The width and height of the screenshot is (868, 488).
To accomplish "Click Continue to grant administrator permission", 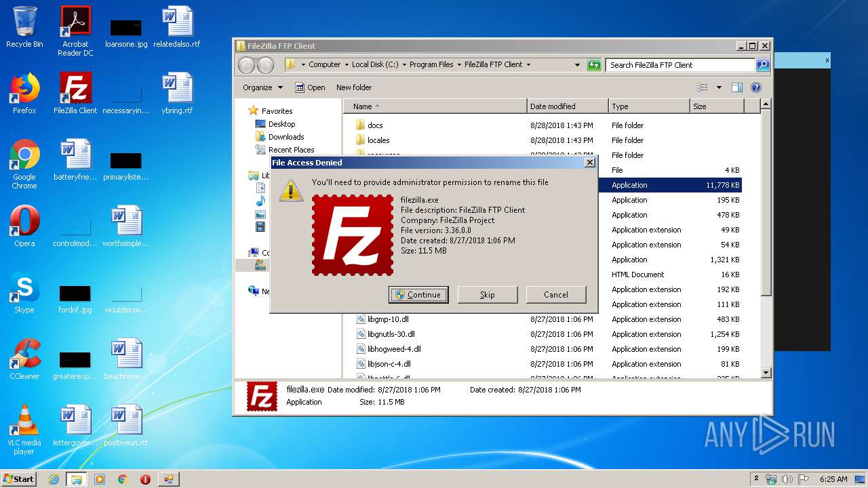I will click(418, 295).
